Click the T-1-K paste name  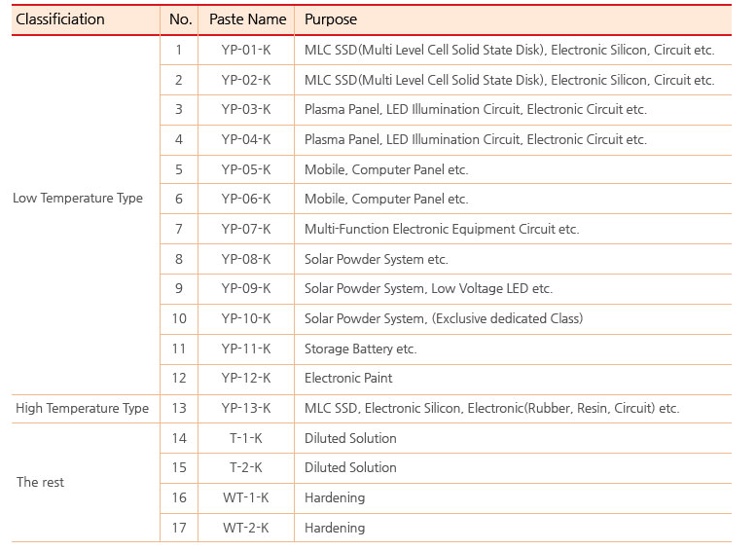pyautogui.click(x=246, y=438)
